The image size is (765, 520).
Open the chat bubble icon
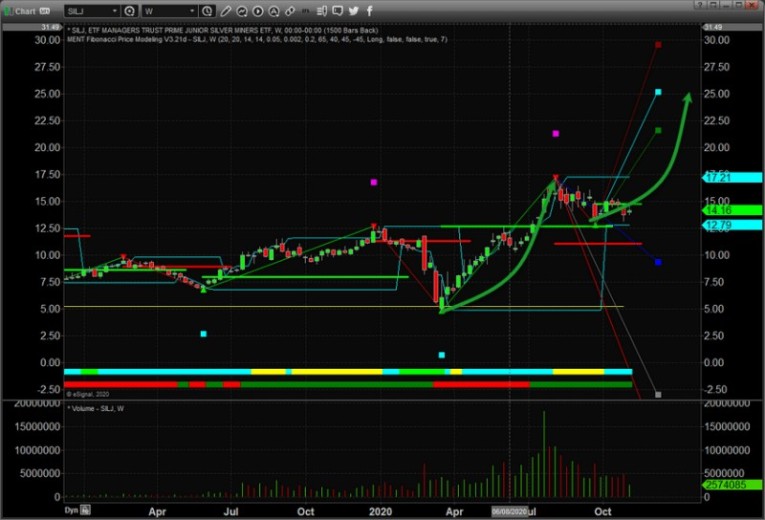tap(337, 10)
